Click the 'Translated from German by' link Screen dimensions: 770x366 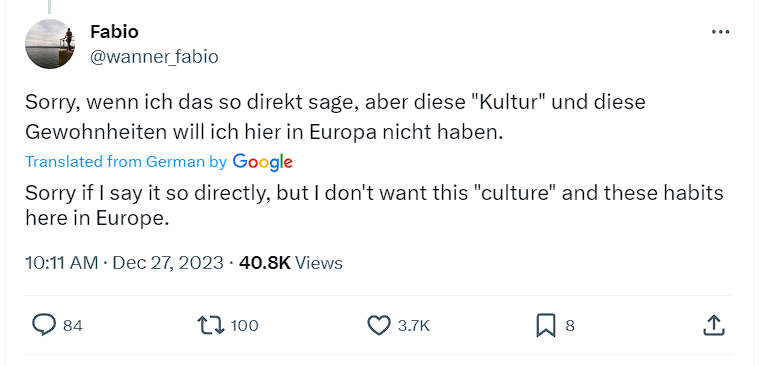click(126, 162)
